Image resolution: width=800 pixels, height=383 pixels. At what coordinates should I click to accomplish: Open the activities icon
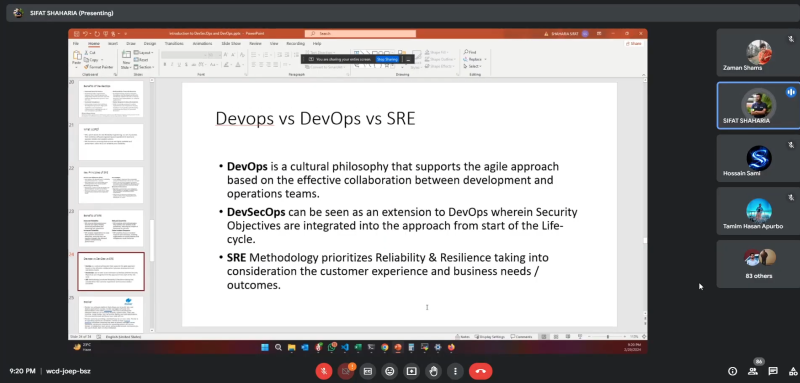pyautogui.click(x=793, y=371)
